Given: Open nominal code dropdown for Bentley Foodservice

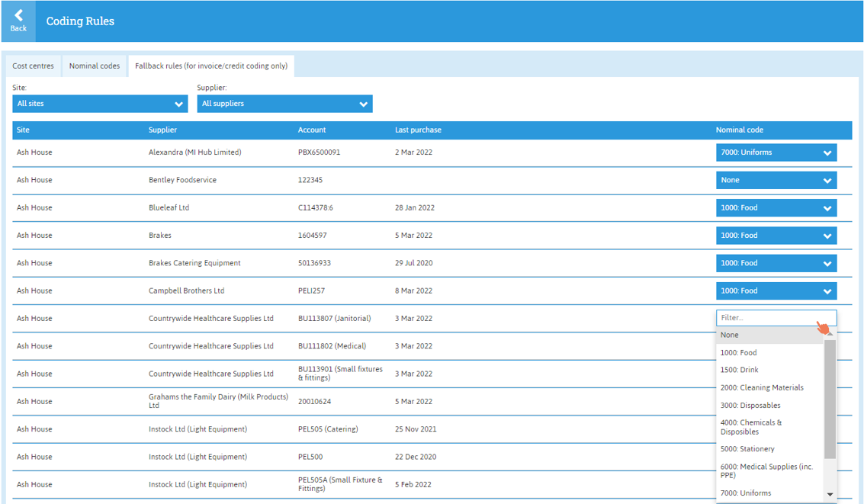Looking at the screenshot, I should pos(776,180).
